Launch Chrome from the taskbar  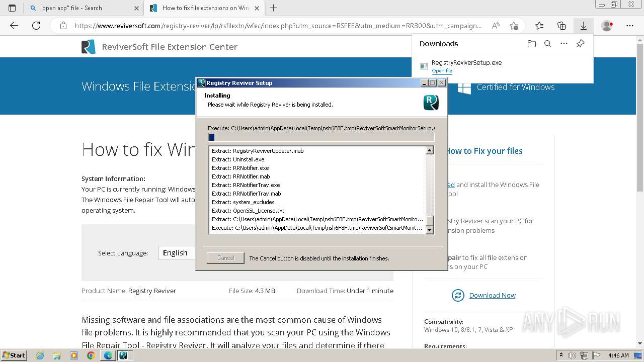(91, 355)
